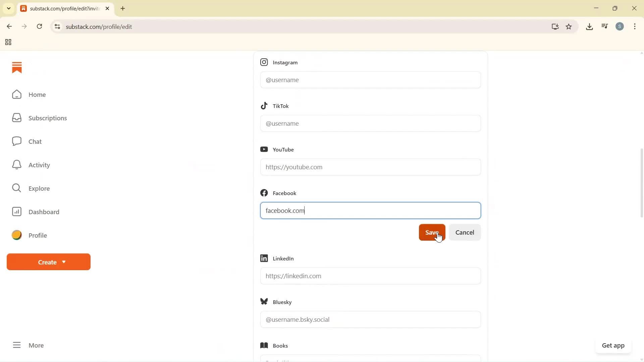The height and width of the screenshot is (362, 644).
Task: Click the LinkedIn URL input field
Action: pos(370,276)
